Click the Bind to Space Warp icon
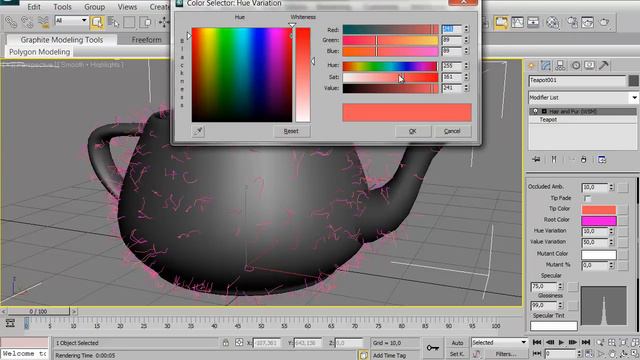This screenshot has height=360, width=640. click(x=43, y=22)
